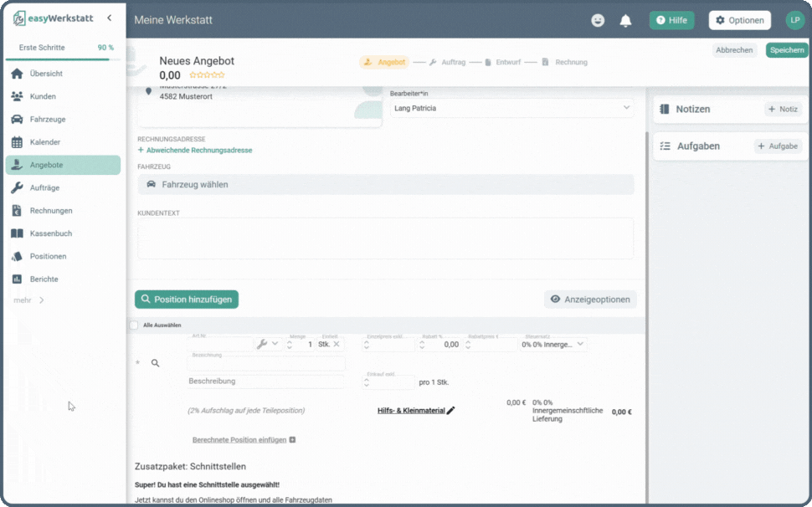Image resolution: width=812 pixels, height=507 pixels.
Task: Clear the Stk. unit with the X
Action: pos(337,344)
